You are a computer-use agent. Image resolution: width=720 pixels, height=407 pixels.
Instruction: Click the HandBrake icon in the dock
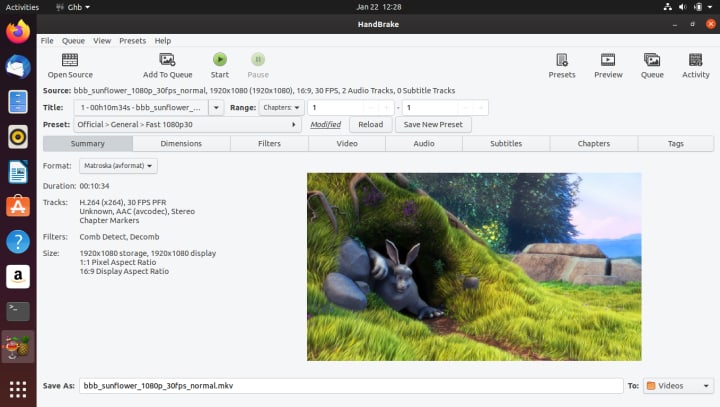[x=18, y=347]
